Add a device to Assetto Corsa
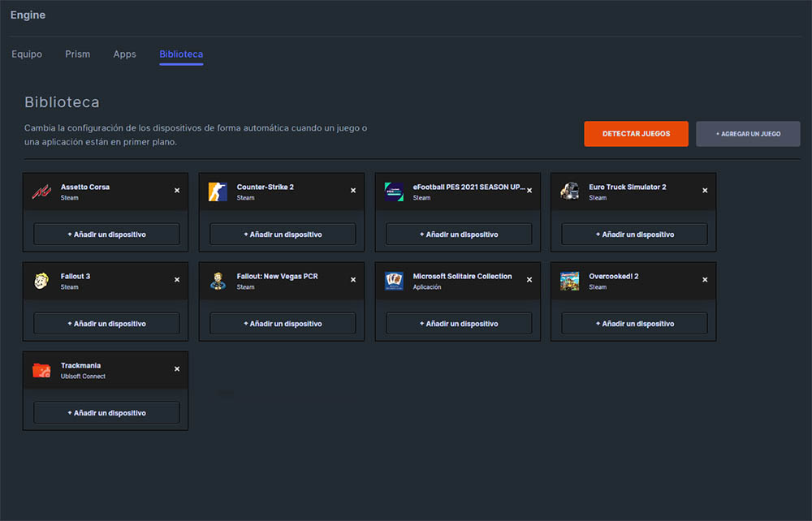 pyautogui.click(x=106, y=235)
